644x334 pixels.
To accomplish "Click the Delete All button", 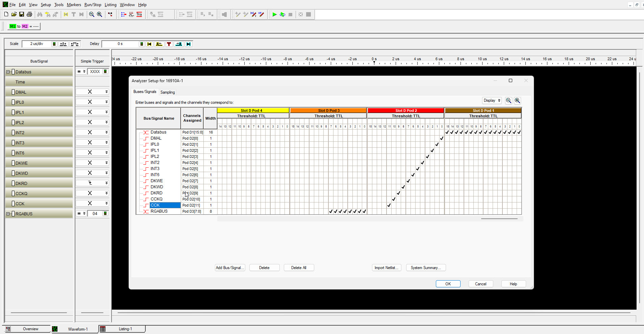I will (299, 268).
